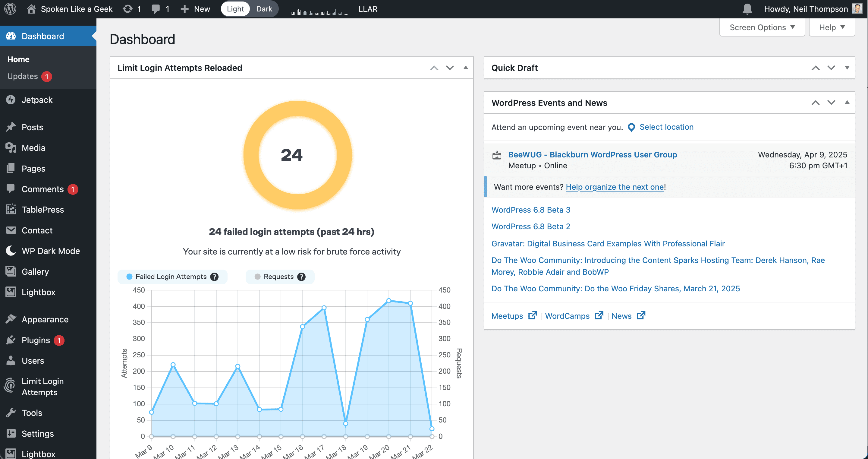Screen dimensions: 868x459
Task: Move Limit Login Attempts panel down
Action: click(450, 68)
